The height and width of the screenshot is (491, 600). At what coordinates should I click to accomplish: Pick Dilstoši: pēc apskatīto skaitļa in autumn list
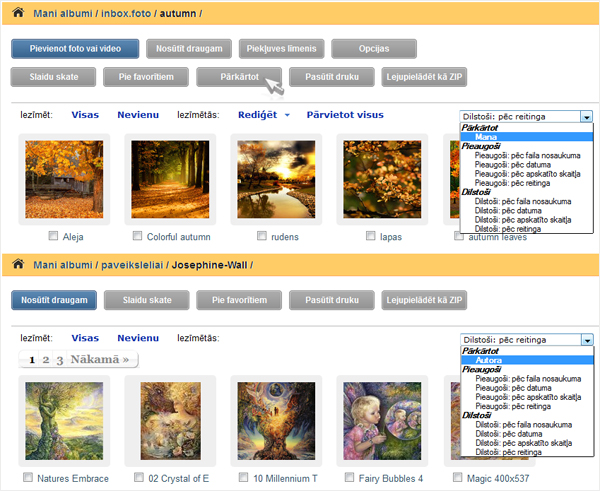[527, 220]
